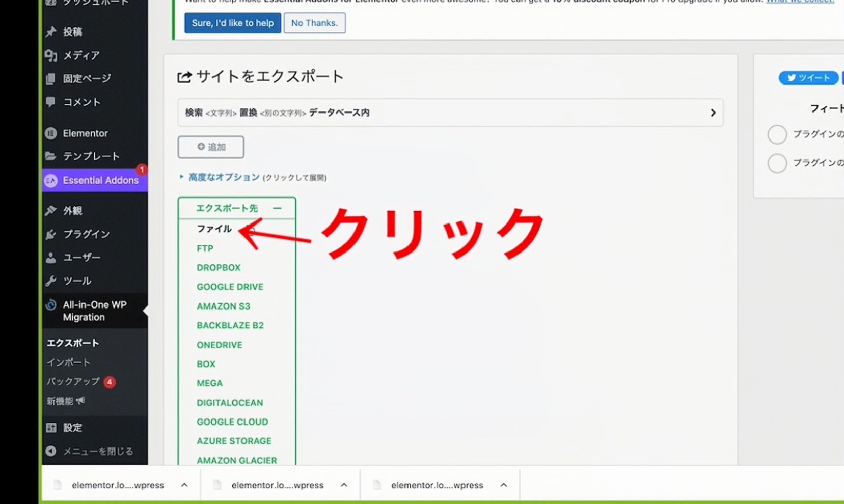Screen dimensions: 844x504
Task: Choose ファイル as export destination
Action: pyautogui.click(x=214, y=229)
